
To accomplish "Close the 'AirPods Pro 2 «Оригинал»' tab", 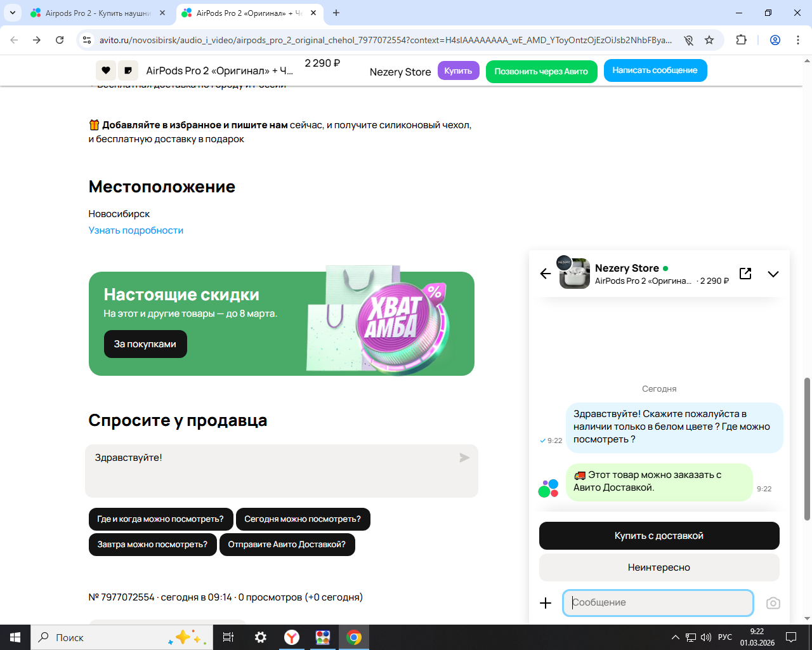I will 313,13.
